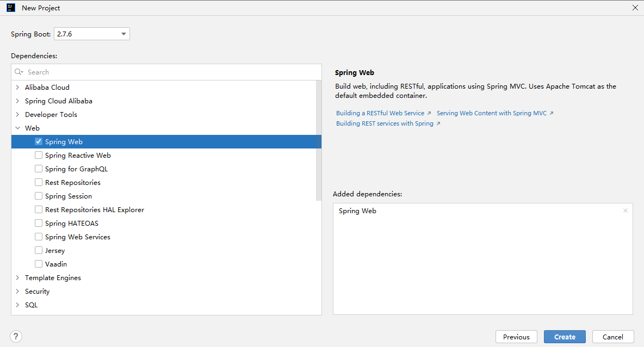Open the Spring Boot version dropdown
This screenshot has height=347, width=644.
[x=92, y=34]
